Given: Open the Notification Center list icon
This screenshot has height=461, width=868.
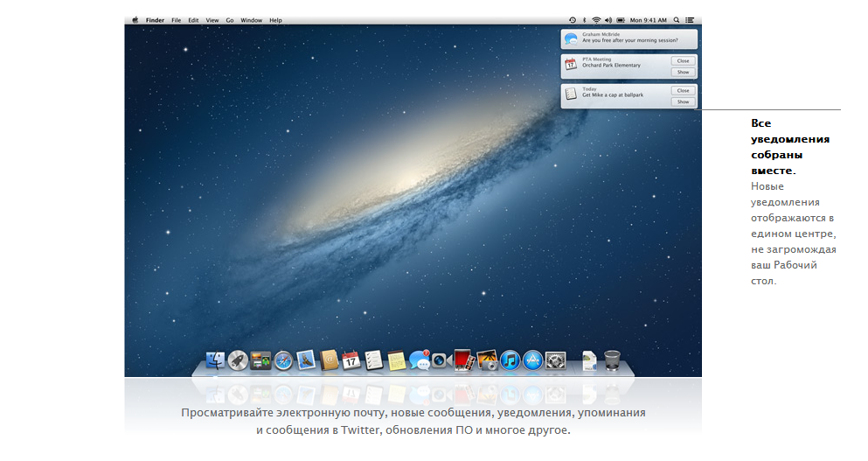Looking at the screenshot, I should coord(690,20).
